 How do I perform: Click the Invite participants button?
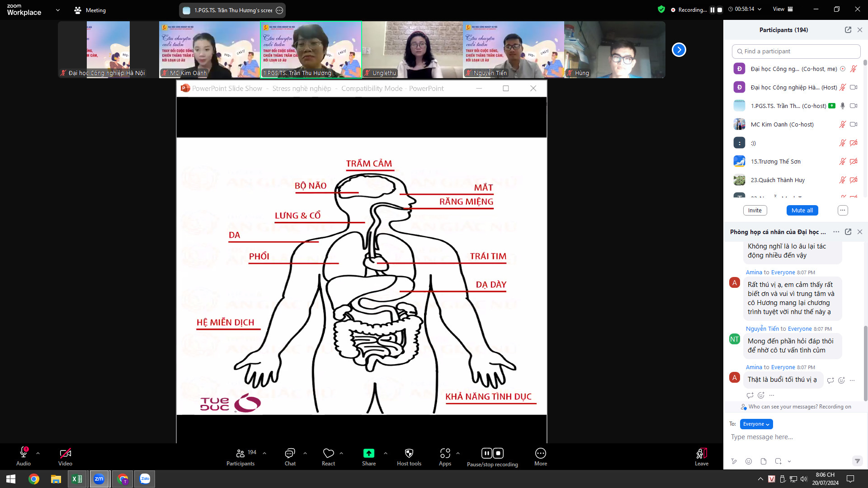[x=755, y=210]
